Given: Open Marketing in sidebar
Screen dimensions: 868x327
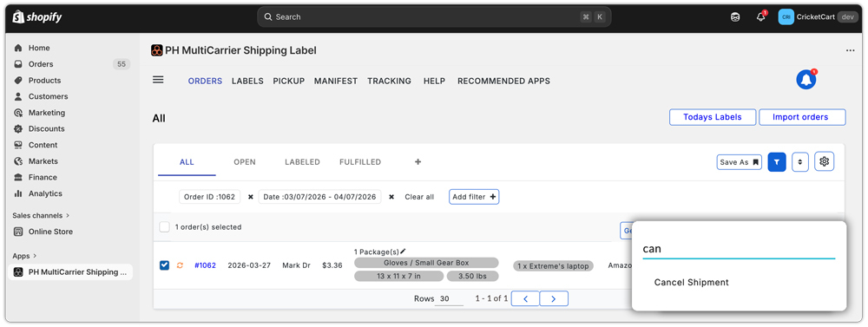Looking at the screenshot, I should click(47, 112).
